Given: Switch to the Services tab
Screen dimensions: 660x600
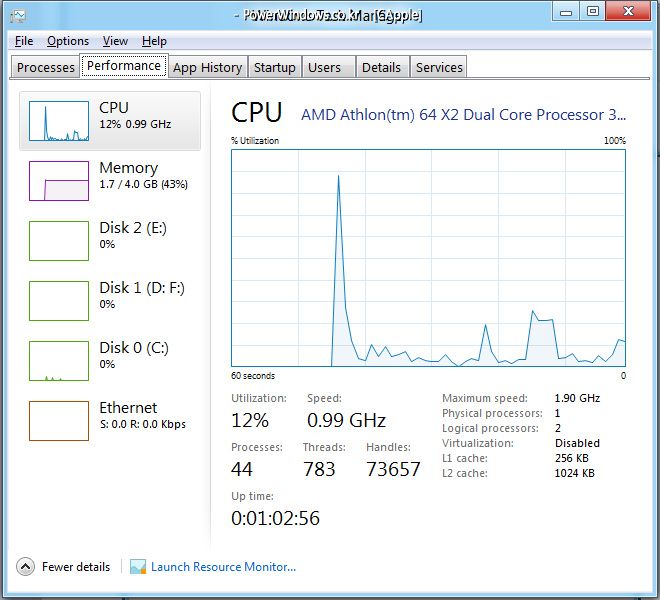Looking at the screenshot, I should pyautogui.click(x=439, y=67).
